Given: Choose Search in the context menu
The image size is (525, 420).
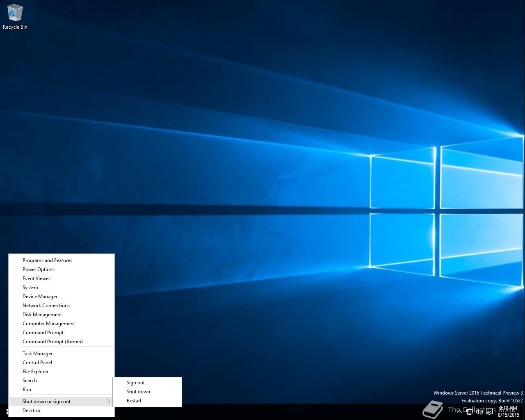Looking at the screenshot, I should point(61,381).
